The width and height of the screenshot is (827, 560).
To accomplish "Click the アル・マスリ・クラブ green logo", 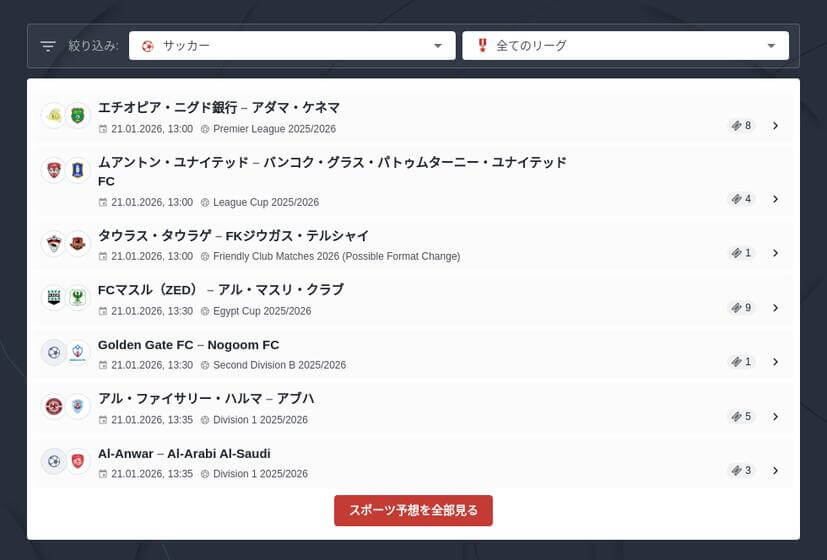I will point(78,297).
